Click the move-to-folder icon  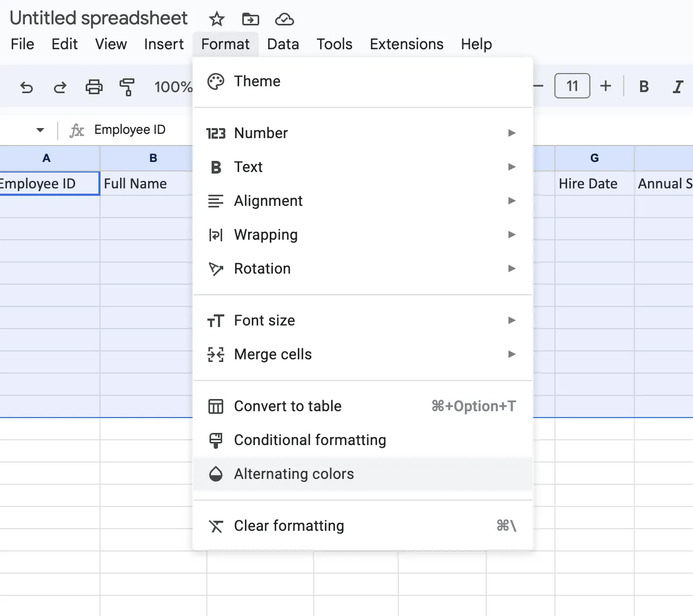(x=250, y=20)
